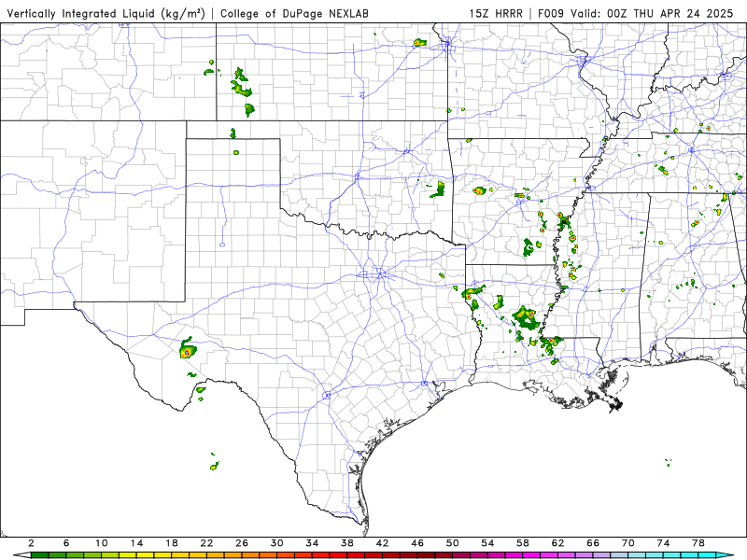Click the color scale value '30'
Viewport: 747px width, 560px height.
pos(277,543)
